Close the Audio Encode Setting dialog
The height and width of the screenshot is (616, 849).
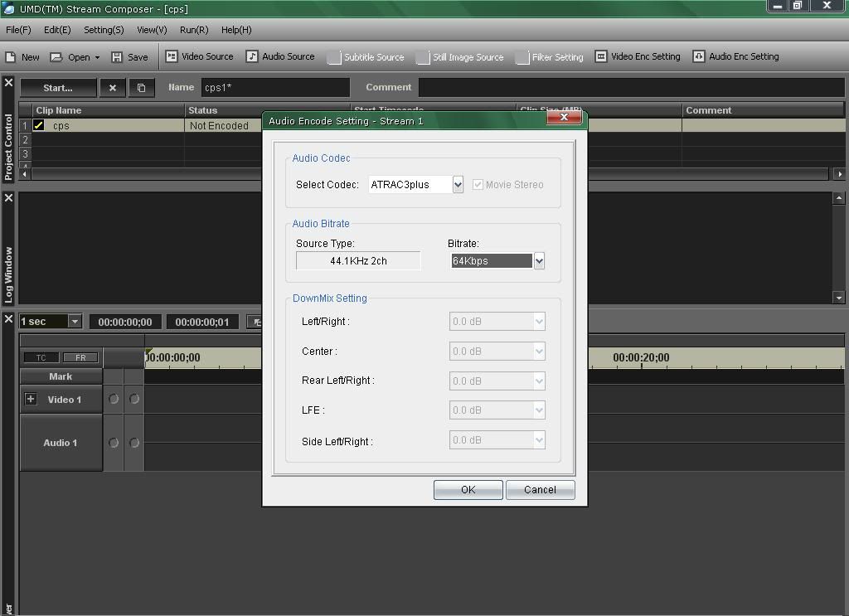point(564,117)
